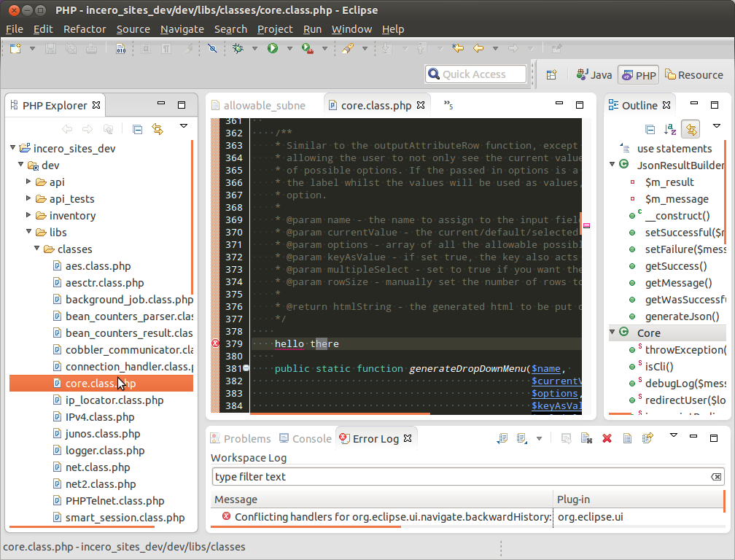Screen dimensions: 735x560
Task: Open the Source menu
Action: 133,29
